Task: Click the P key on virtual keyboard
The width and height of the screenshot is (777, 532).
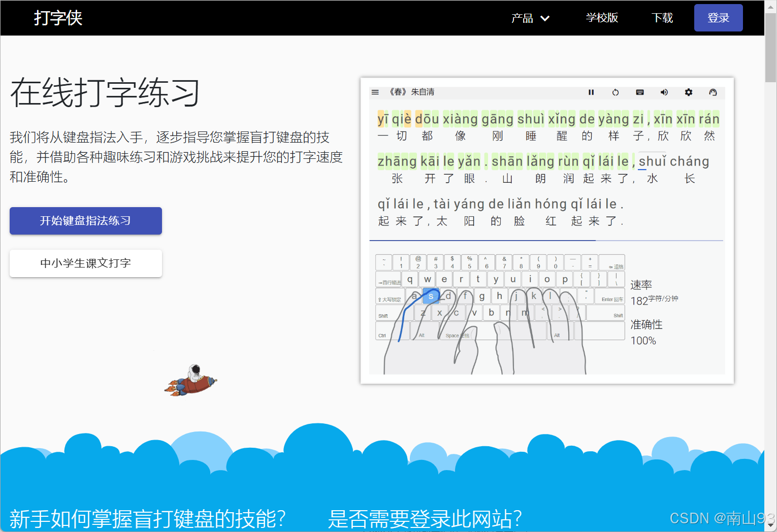Action: coord(565,279)
